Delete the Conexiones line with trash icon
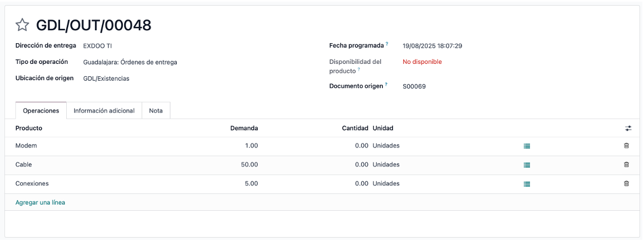 click(627, 184)
